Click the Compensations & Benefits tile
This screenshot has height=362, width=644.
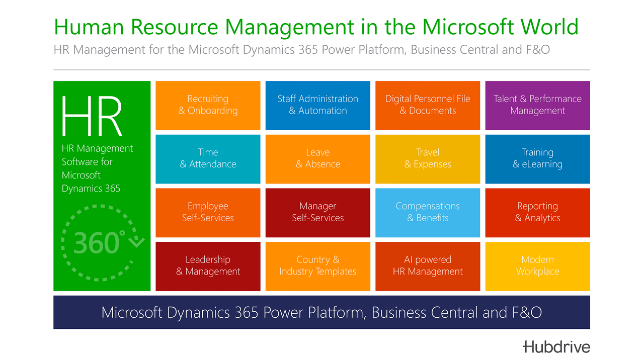point(428,213)
